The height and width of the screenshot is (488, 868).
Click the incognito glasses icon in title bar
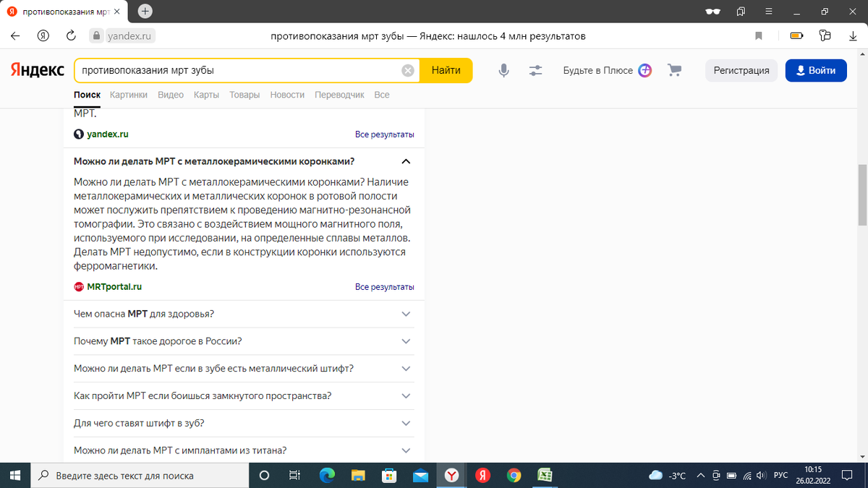click(x=712, y=12)
